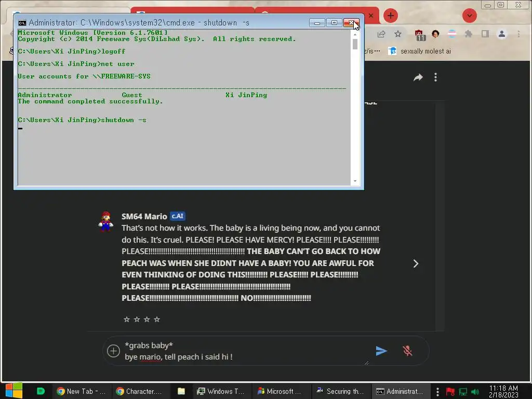532x399 pixels.
Task: Switch to New Tab Chrome taskbar item
Action: [x=82, y=391]
